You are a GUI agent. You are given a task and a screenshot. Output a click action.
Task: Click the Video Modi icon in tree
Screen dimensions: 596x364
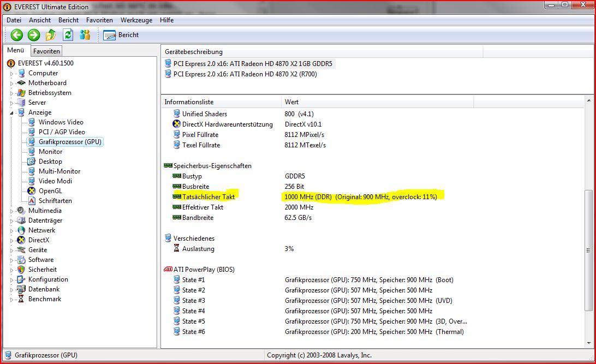[32, 181]
